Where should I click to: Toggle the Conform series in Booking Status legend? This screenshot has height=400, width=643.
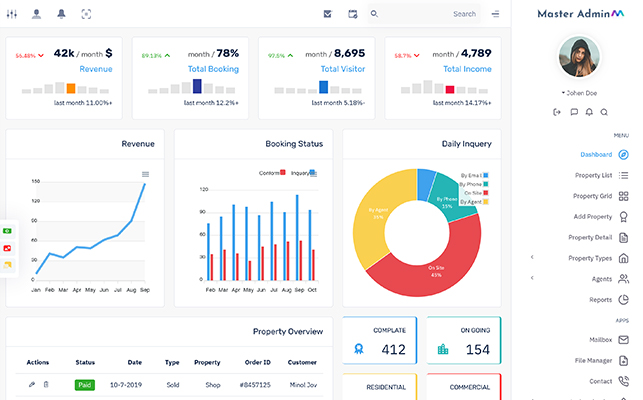coord(272,173)
